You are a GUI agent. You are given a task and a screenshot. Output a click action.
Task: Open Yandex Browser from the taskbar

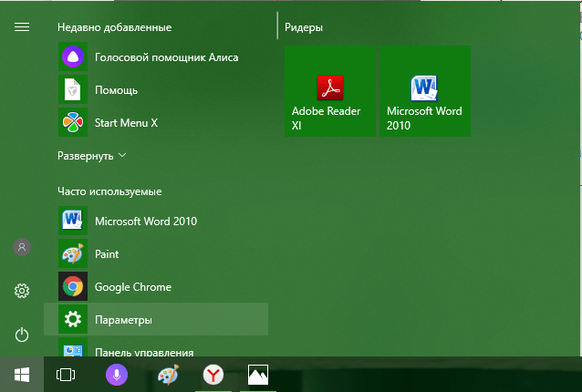(x=213, y=375)
